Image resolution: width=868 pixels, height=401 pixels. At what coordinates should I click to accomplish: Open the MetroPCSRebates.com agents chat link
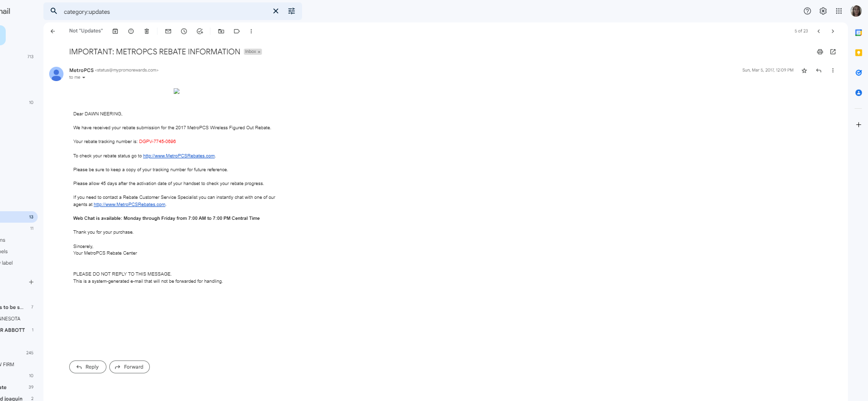(129, 205)
